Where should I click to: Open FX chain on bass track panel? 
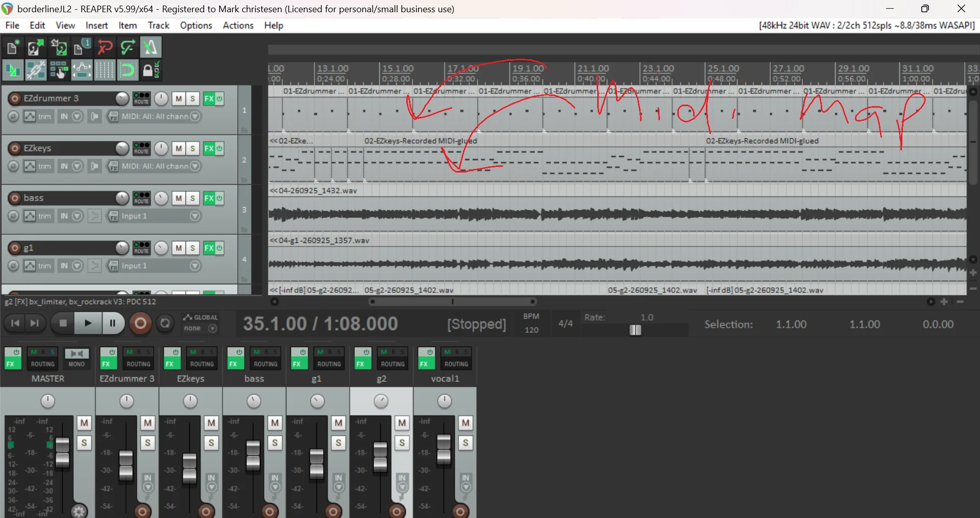209,198
